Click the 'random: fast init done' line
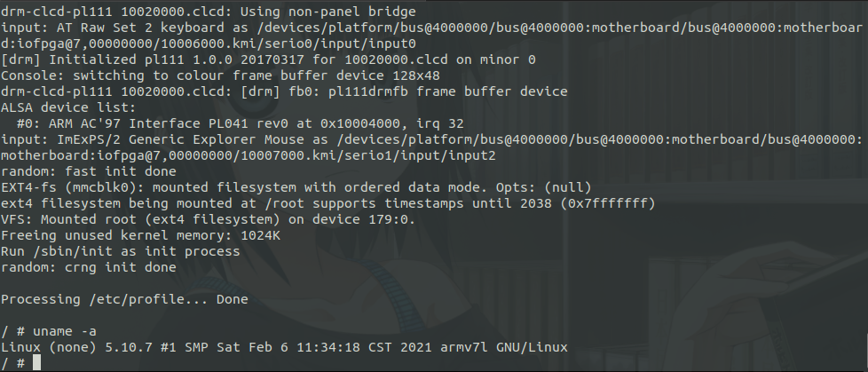 [89, 171]
